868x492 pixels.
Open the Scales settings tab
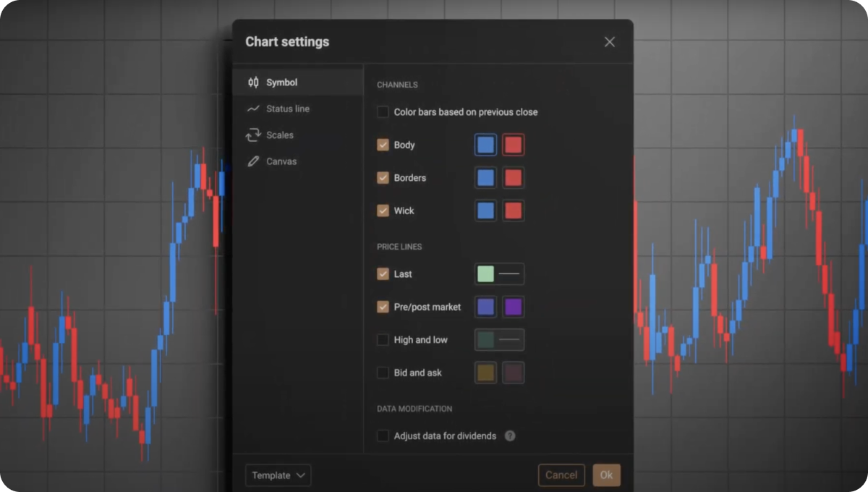279,135
